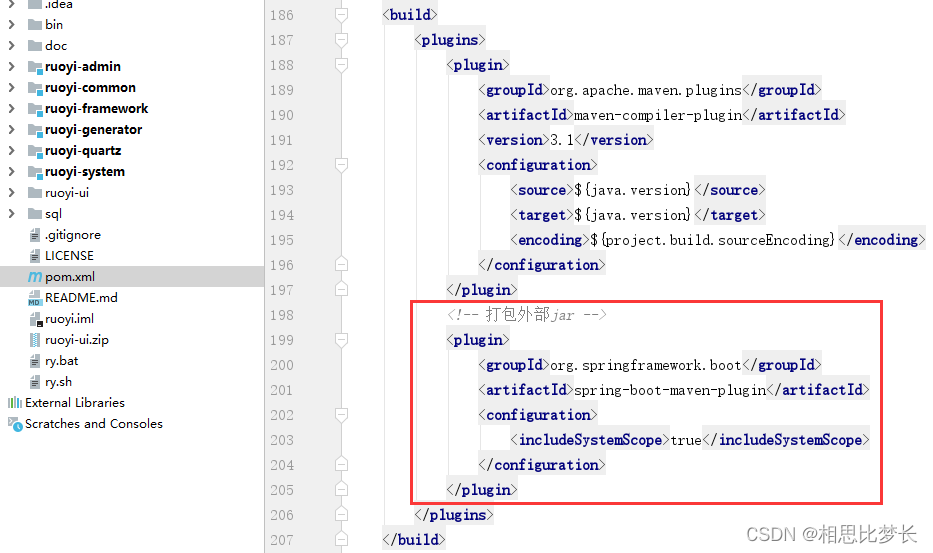Click the ruoyi-quartz module folder icon
The image size is (933, 553).
click(x=35, y=151)
